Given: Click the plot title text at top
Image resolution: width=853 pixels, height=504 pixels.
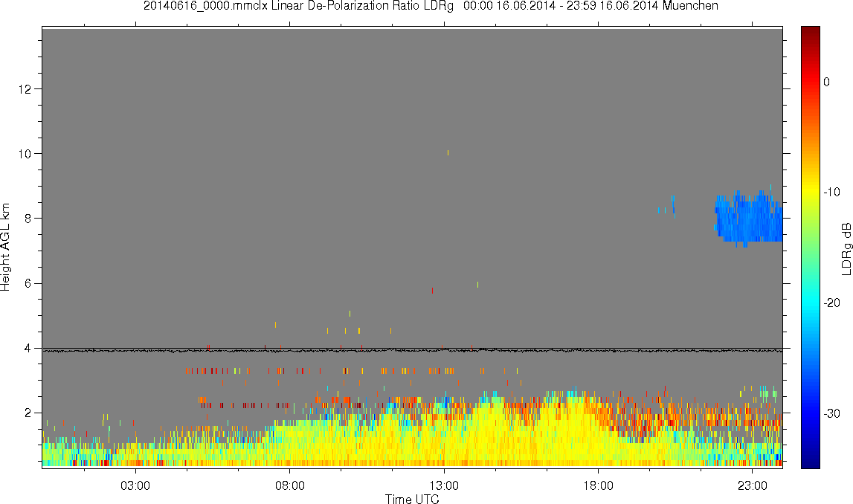Looking at the screenshot, I should (431, 6).
